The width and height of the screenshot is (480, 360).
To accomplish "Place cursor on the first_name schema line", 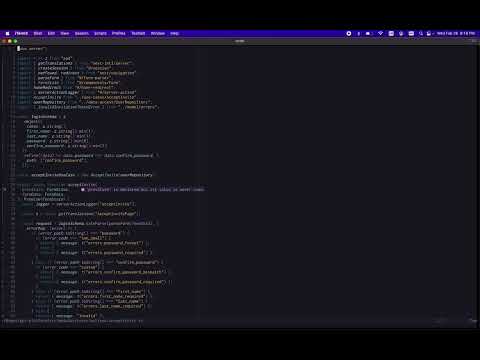I will pyautogui.click(x=60, y=131).
